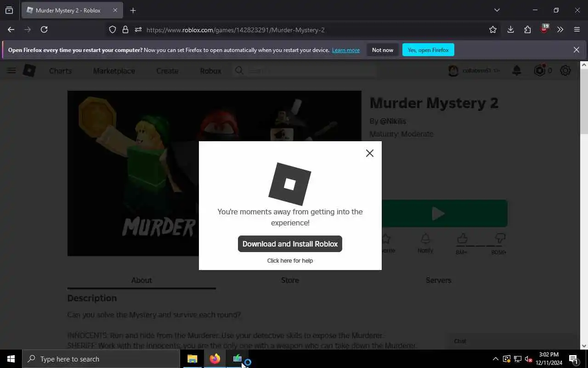Open the Charts page
588x368 pixels.
(x=60, y=71)
